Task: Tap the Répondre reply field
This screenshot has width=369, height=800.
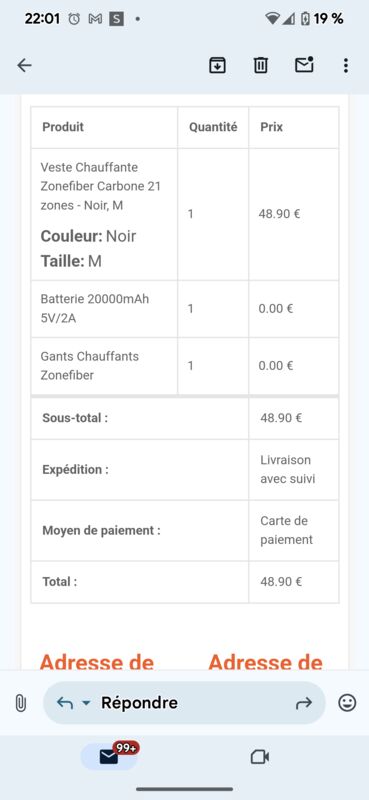Action: click(x=184, y=703)
